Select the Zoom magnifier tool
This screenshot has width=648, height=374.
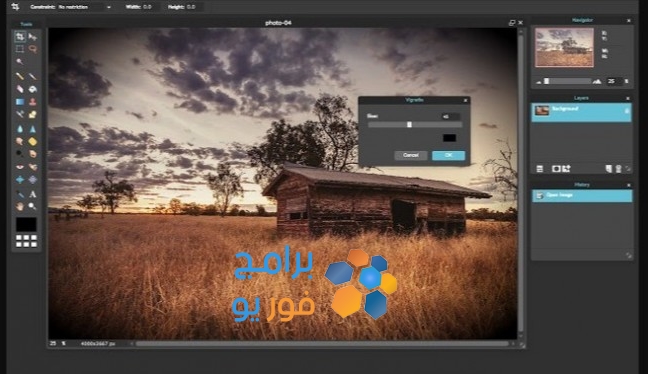click(33, 206)
